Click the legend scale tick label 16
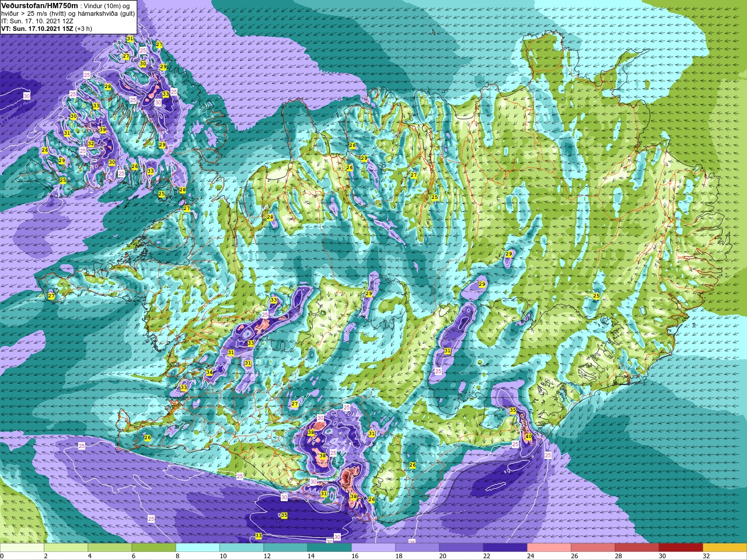The height and width of the screenshot is (560, 747). (355, 556)
